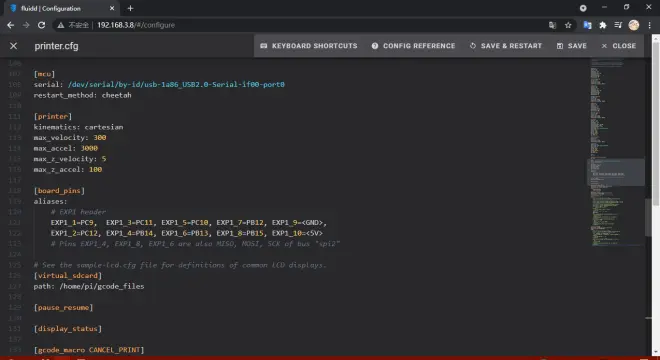Viewport: 660px width, 360px height.
Task: Click the [virtual_sdcard] section header
Action: tap(67, 275)
